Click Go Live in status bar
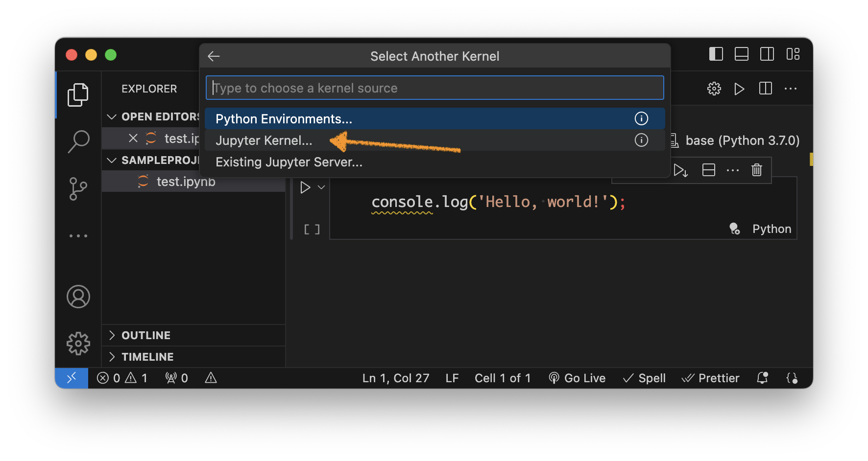The image size is (868, 461). click(577, 378)
